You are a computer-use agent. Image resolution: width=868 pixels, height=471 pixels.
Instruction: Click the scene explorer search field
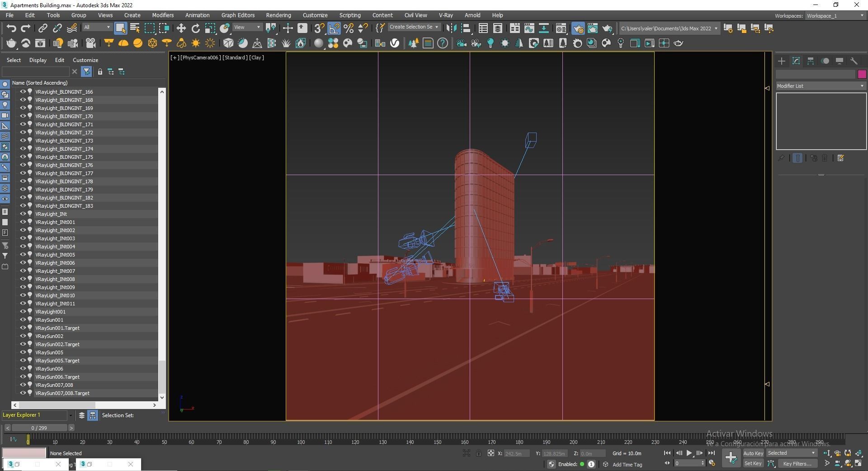click(36, 71)
